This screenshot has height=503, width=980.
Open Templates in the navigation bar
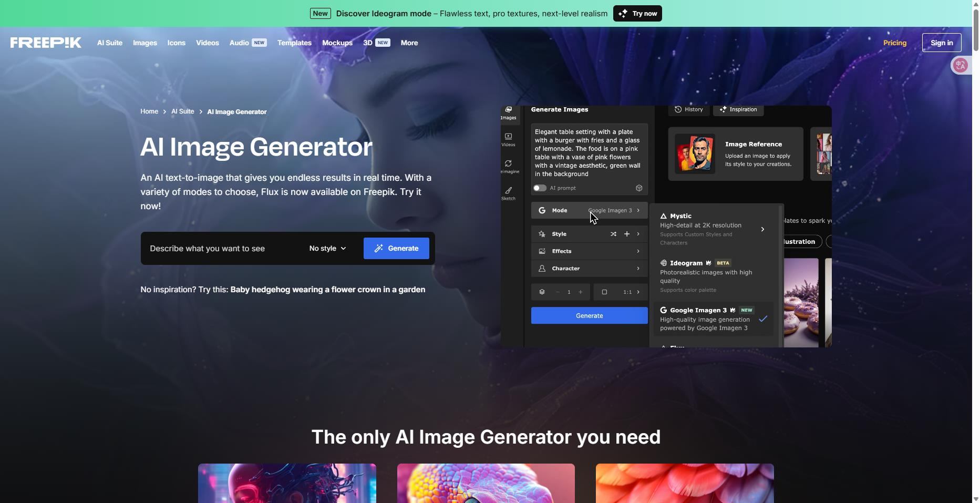[294, 43]
